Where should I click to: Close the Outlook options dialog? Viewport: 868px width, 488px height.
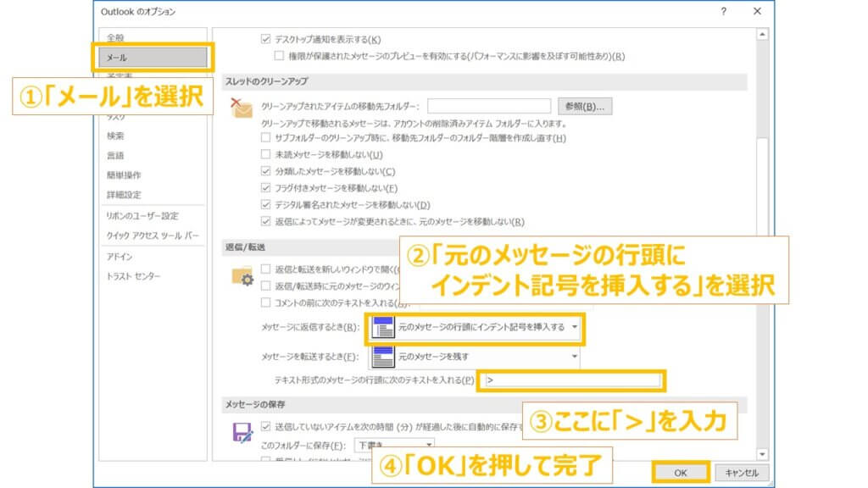pos(757,11)
